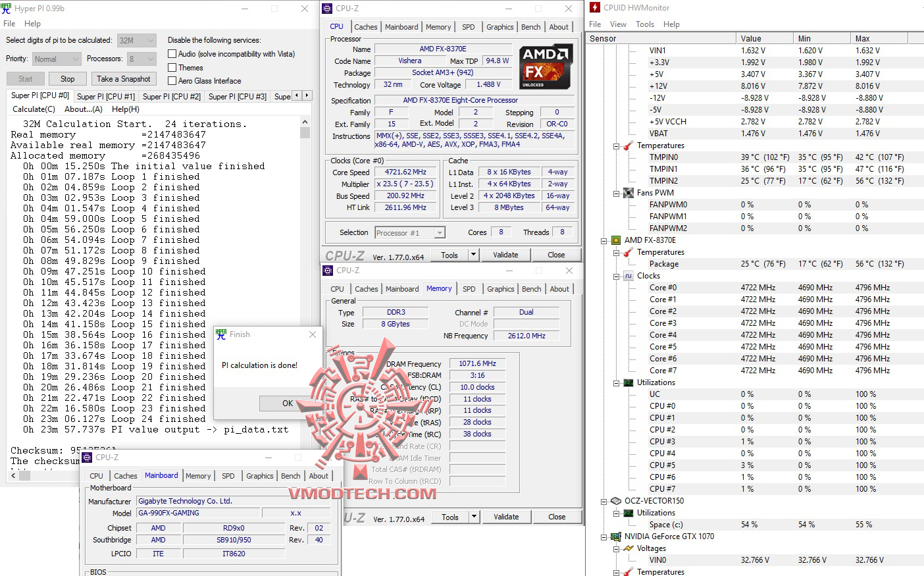This screenshot has height=576, width=924.
Task: Collapse the AMD FX-8370E node
Action: click(x=604, y=241)
